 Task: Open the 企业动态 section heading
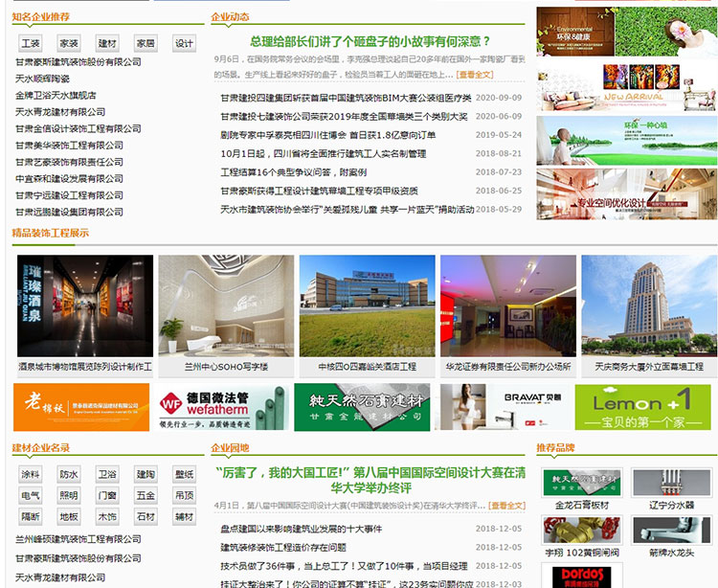[x=230, y=16]
